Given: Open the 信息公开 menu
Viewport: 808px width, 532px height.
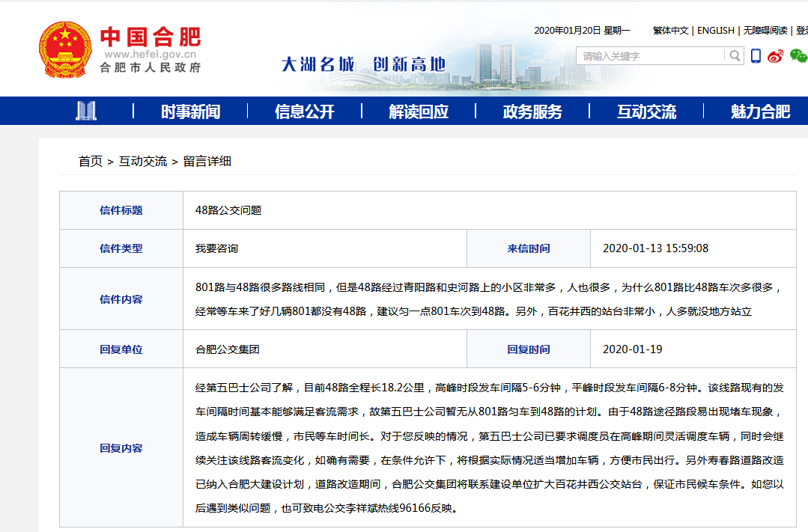Looking at the screenshot, I should tap(305, 111).
